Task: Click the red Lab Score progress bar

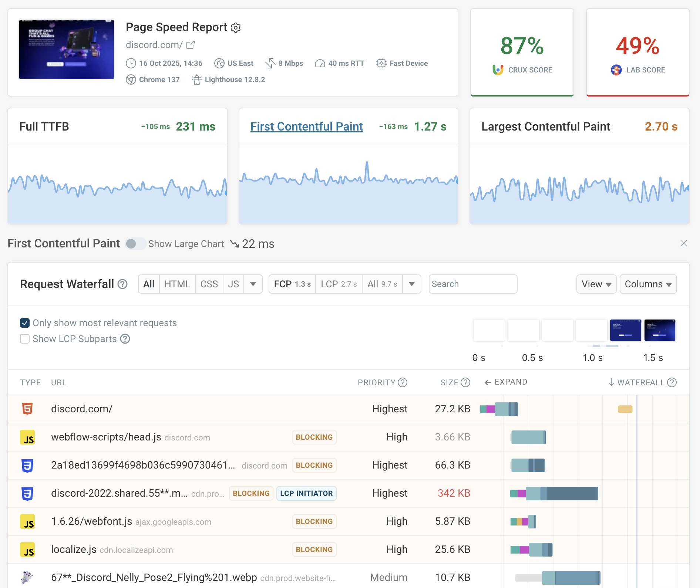Action: (637, 95)
